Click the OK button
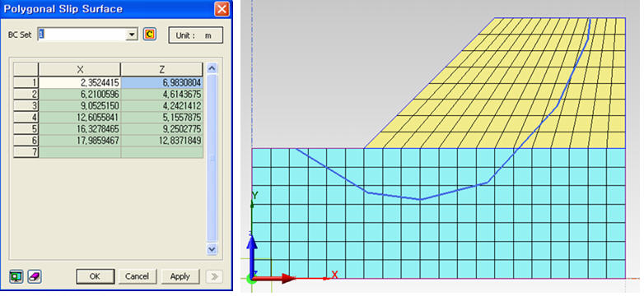This screenshot has height=301, width=644. (x=95, y=276)
